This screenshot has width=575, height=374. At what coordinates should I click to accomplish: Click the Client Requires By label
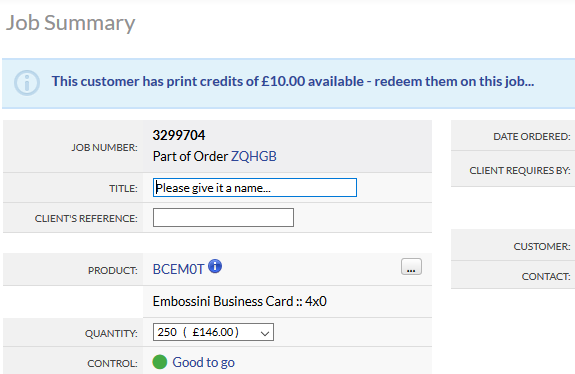[520, 170]
